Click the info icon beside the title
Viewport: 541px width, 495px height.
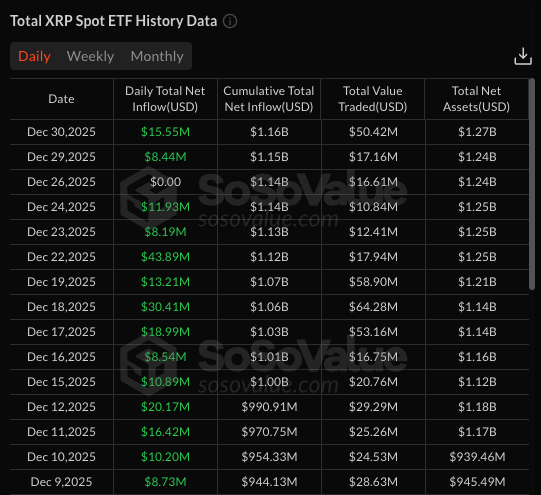[x=230, y=21]
